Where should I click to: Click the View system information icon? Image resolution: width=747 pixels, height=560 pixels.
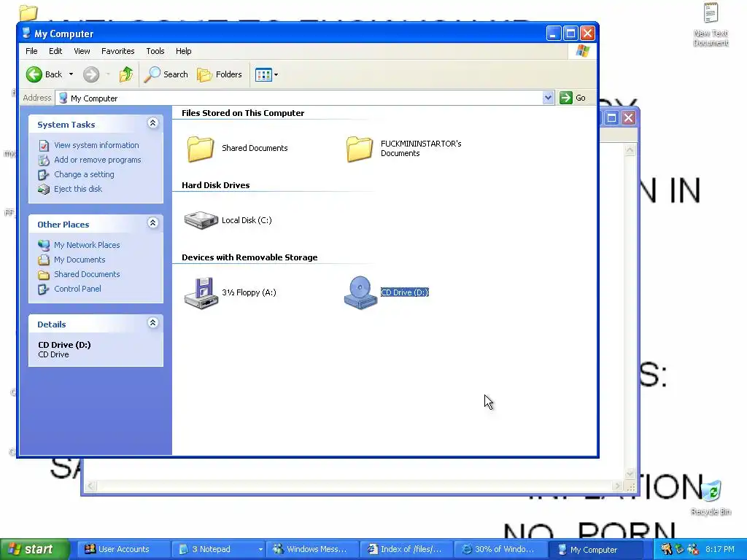(x=44, y=145)
